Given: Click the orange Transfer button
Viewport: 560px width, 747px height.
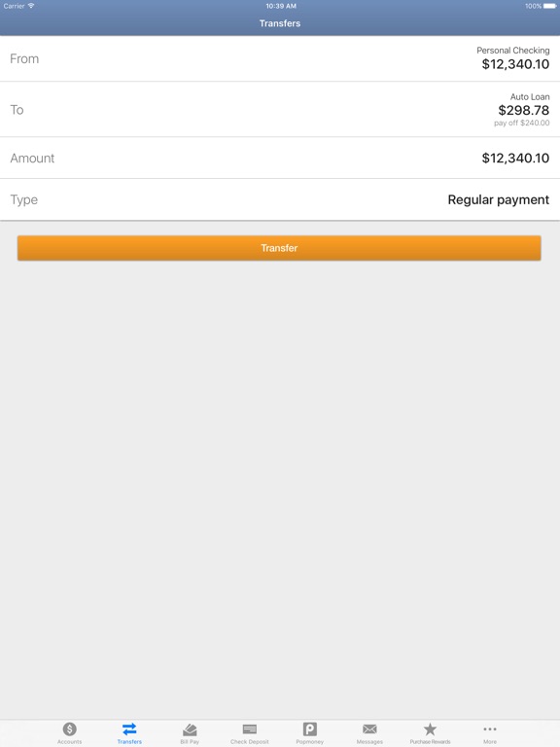Looking at the screenshot, I should [x=279, y=248].
